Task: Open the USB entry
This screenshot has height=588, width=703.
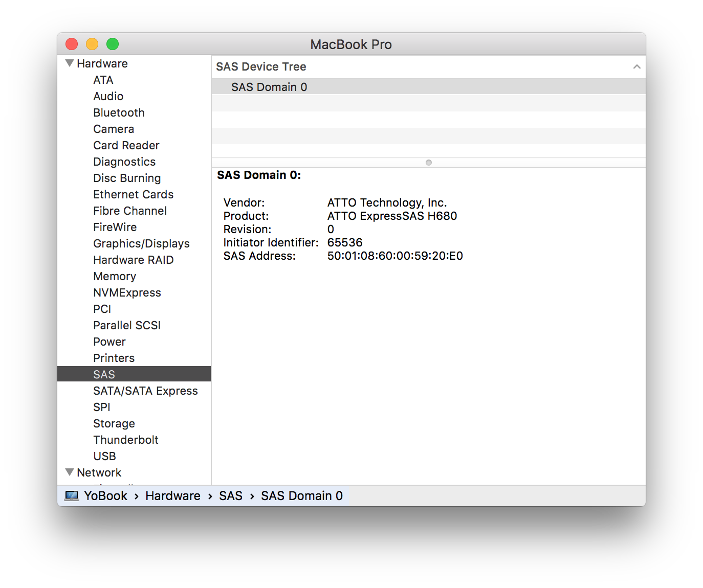Action: [105, 457]
